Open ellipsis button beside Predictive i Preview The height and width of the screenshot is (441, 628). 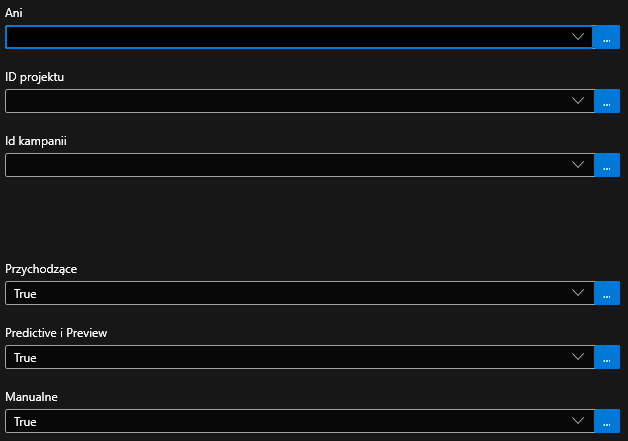[606, 358]
